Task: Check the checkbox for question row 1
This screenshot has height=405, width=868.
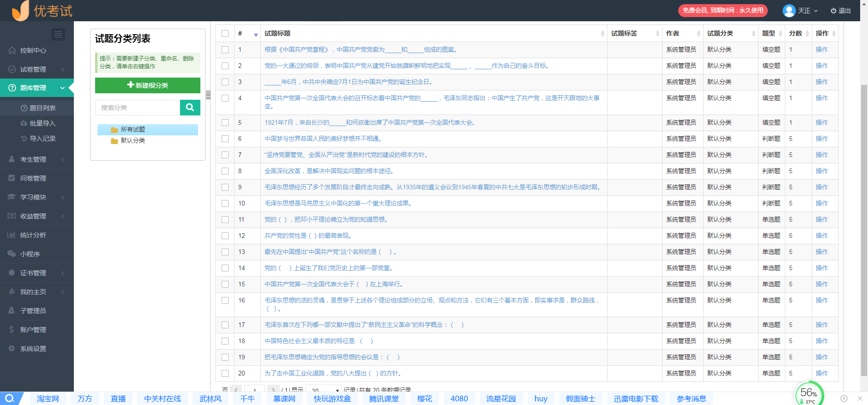Action: coord(225,49)
